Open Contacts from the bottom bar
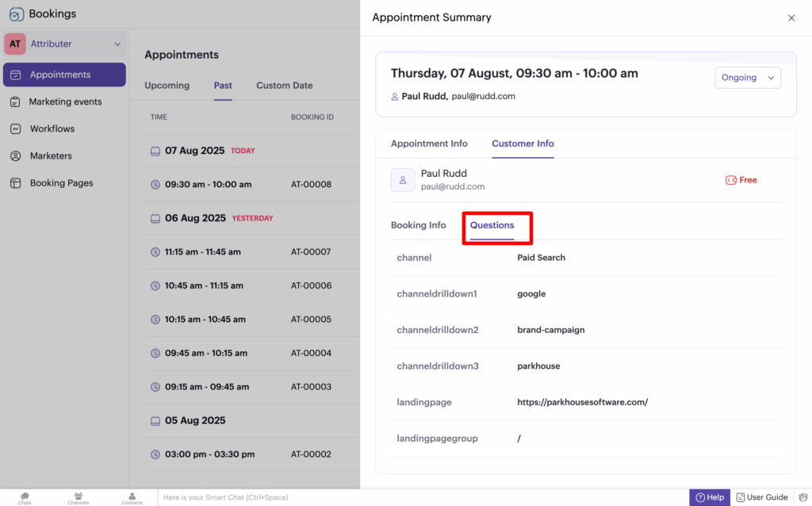 pos(132,498)
